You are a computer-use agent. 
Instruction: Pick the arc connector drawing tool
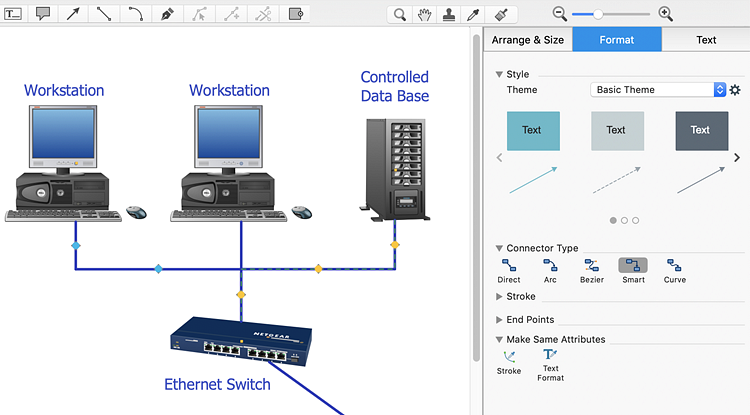(x=135, y=14)
